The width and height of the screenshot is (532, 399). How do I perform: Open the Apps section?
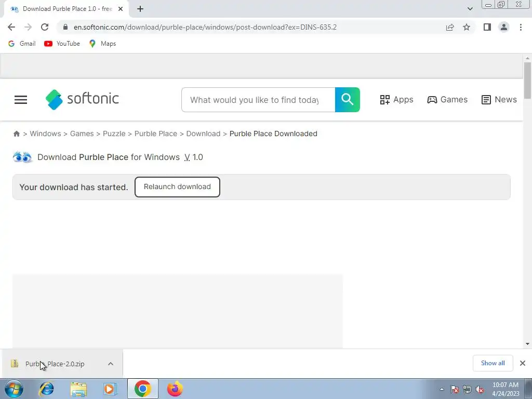396,99
